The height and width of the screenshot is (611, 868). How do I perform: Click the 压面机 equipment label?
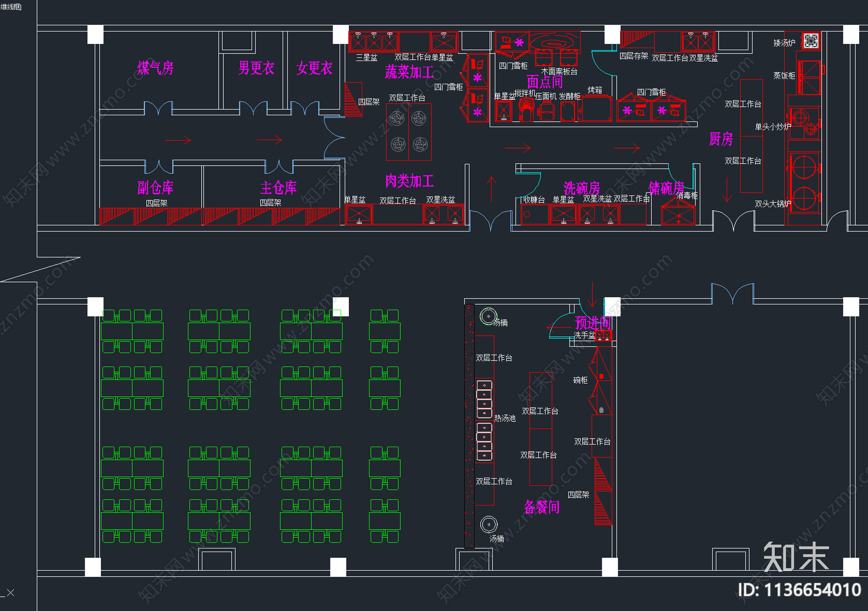pyautogui.click(x=546, y=97)
